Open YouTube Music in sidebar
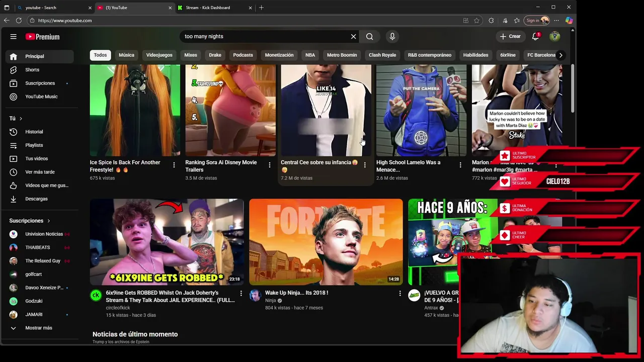The height and width of the screenshot is (362, 644). click(x=40, y=97)
